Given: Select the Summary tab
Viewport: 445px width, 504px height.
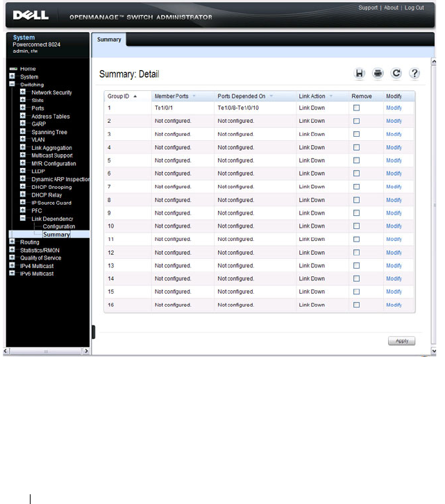Looking at the screenshot, I should [109, 40].
